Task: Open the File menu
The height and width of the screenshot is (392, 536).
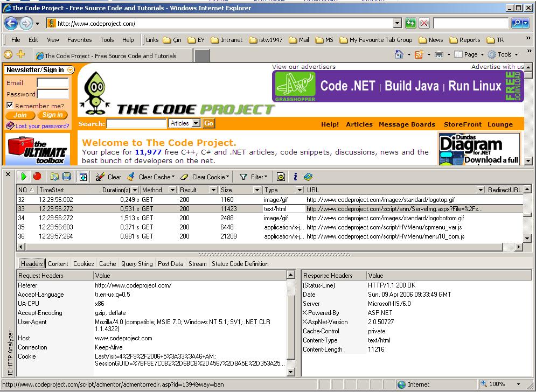Action: (x=16, y=40)
